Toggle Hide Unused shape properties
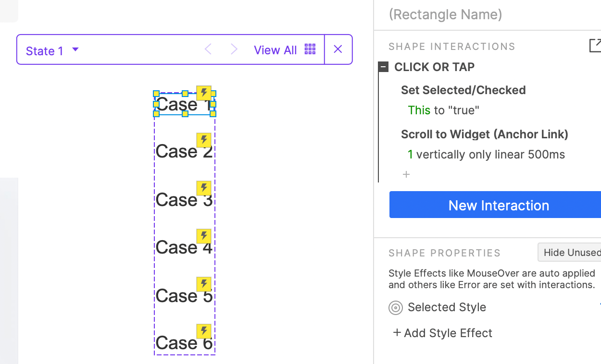 click(570, 252)
